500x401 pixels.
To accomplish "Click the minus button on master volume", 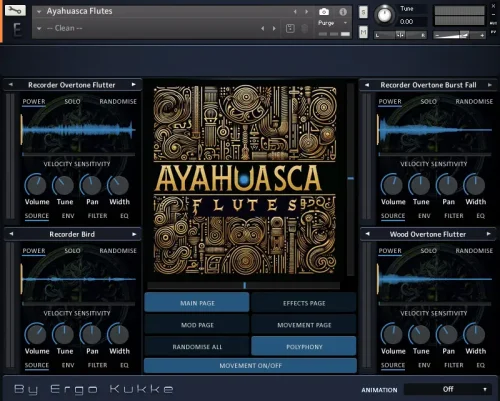I will click(437, 35).
